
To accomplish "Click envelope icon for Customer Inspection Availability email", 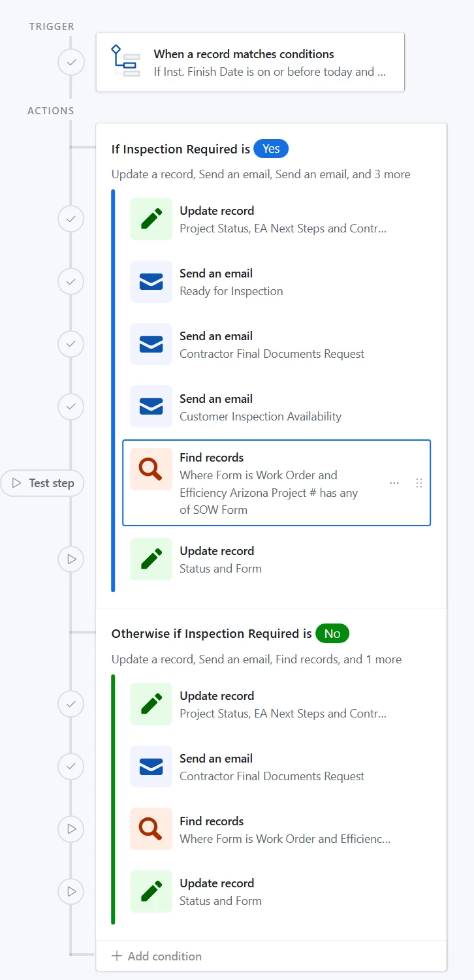I will 151,407.
